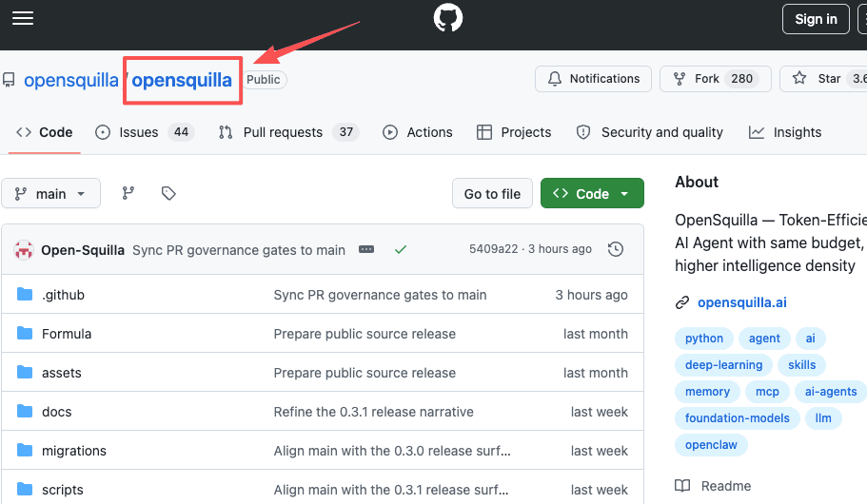Open commit message Sync PR governance gates
The width and height of the screenshot is (867, 504).
point(239,250)
